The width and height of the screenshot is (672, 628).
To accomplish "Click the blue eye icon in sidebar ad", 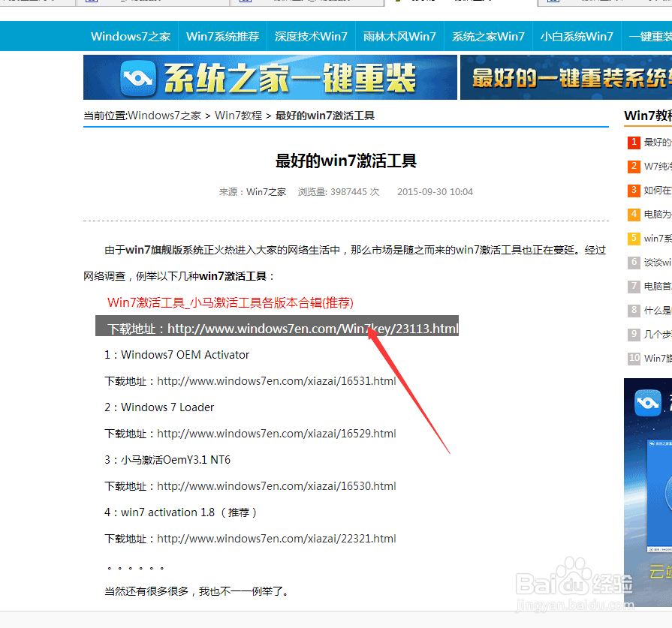I will click(x=647, y=403).
